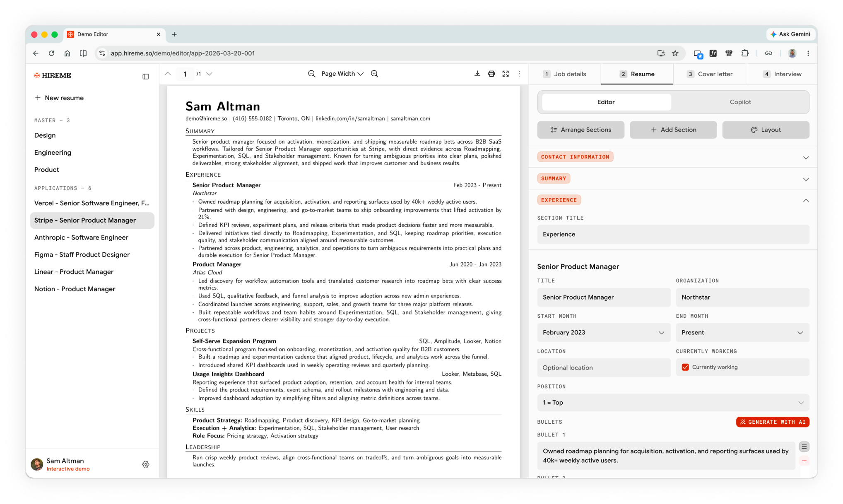Open the Page Width zoom dropdown
Image resolution: width=843 pixels, height=504 pixels.
click(342, 74)
